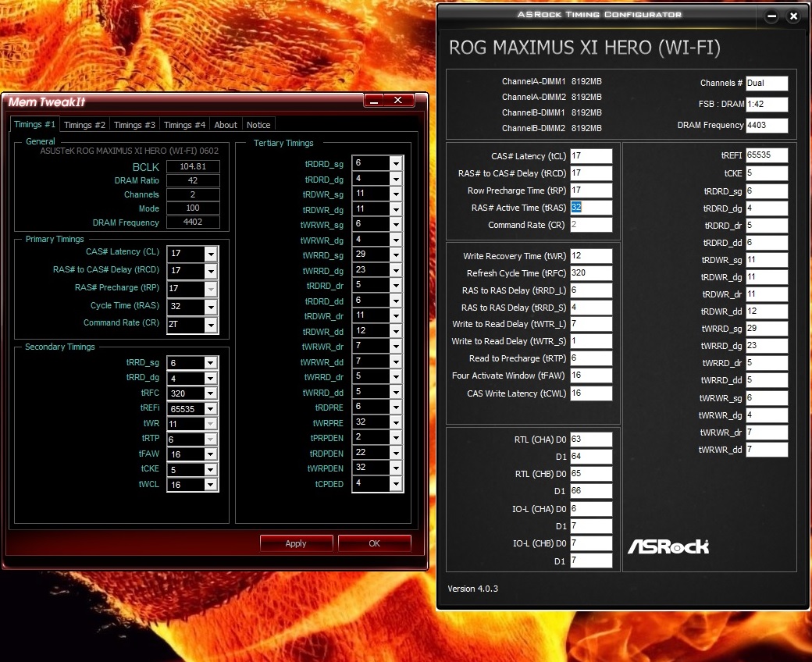Minimize the Mem TweakIt window
812x662 pixels.
pyautogui.click(x=374, y=101)
